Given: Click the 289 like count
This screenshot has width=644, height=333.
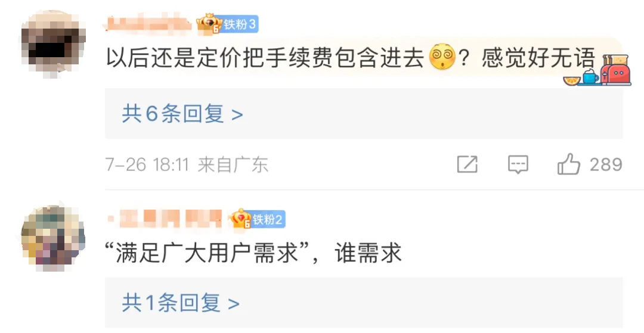Looking at the screenshot, I should pyautogui.click(x=606, y=164).
